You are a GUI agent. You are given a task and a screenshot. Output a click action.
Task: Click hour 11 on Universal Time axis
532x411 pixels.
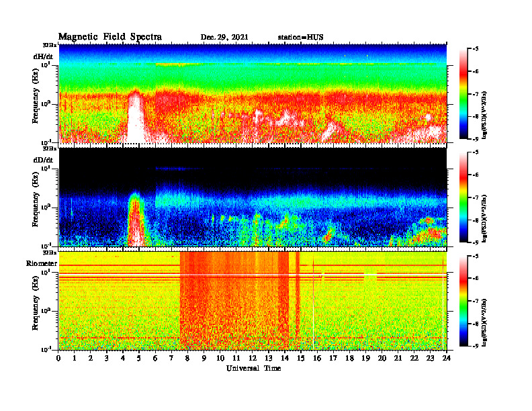click(236, 359)
